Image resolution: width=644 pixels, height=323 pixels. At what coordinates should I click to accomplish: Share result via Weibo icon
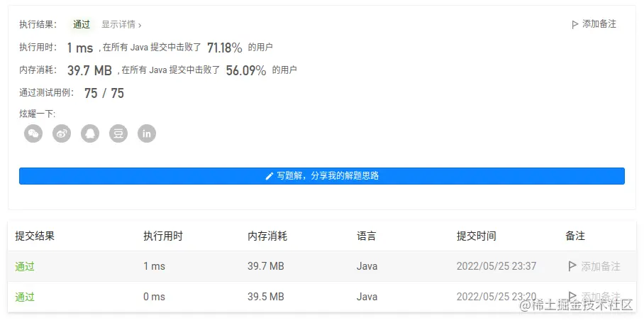pos(62,133)
